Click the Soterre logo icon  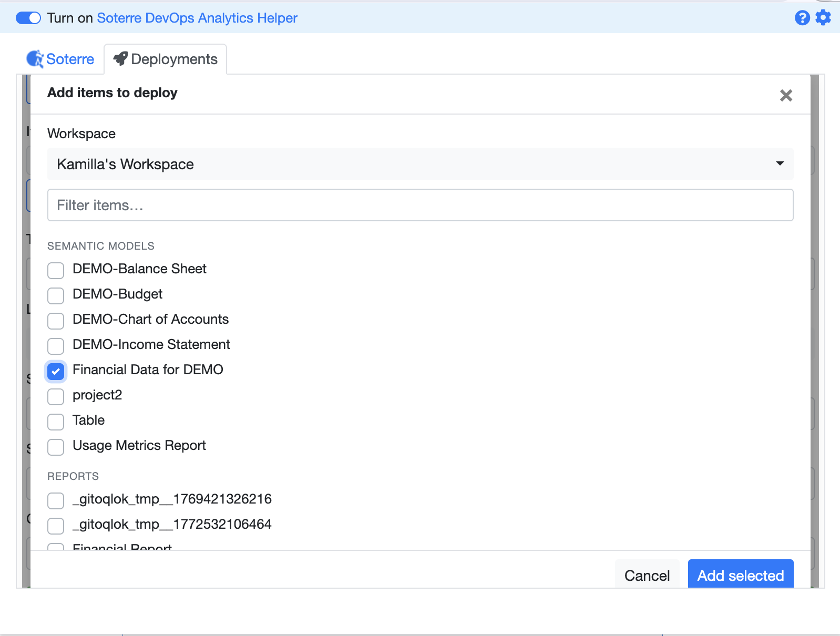35,59
